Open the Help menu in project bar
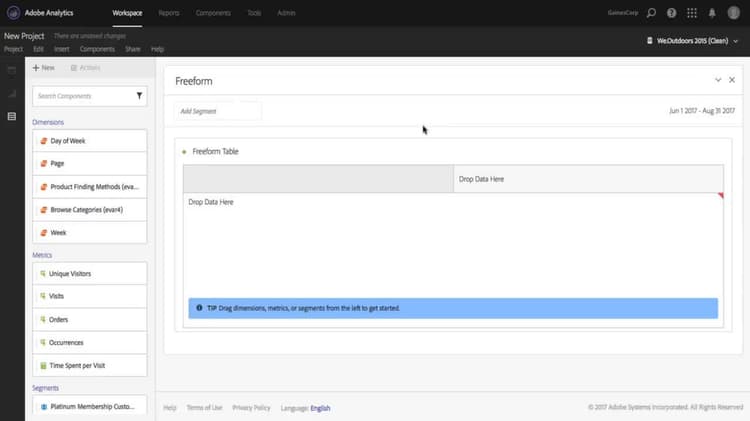Viewport: 750px width, 421px height. (x=157, y=49)
